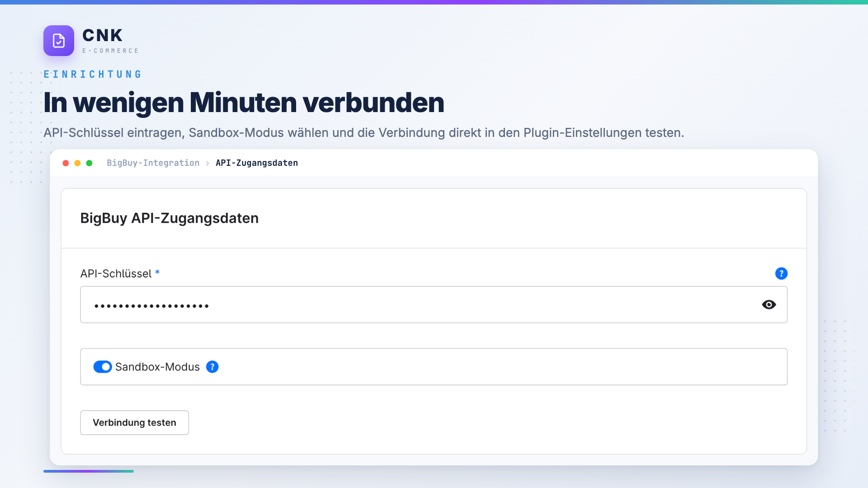Click the BigBuy API-Zugangsdaten heading
868x488 pixels.
tap(170, 218)
